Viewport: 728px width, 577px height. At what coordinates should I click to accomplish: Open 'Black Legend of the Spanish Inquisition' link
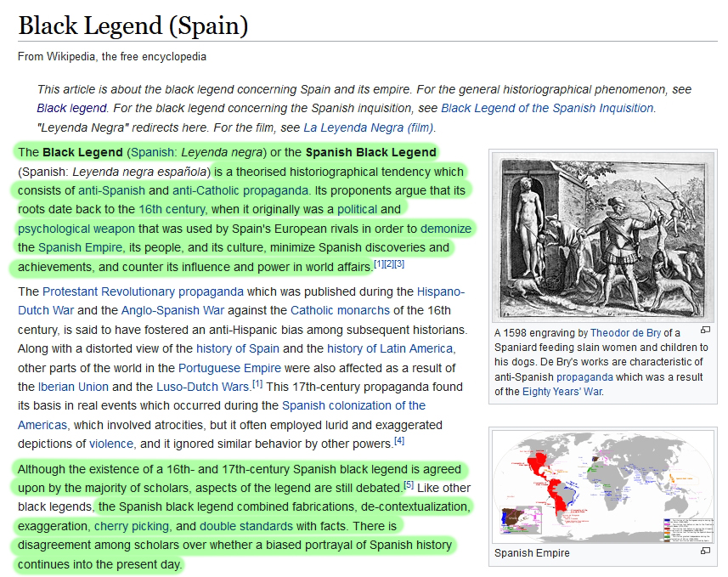[547, 108]
